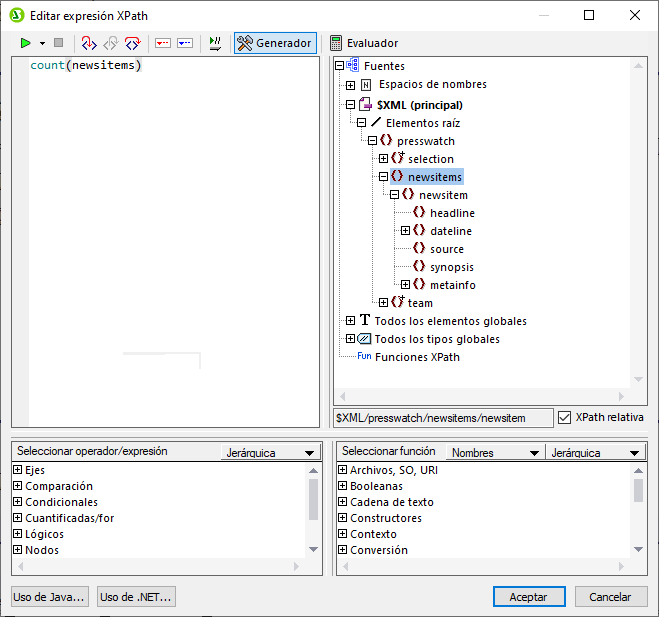Click the first red-blue step debugger icon
Viewport: 659px width, 617px height.
pos(88,43)
